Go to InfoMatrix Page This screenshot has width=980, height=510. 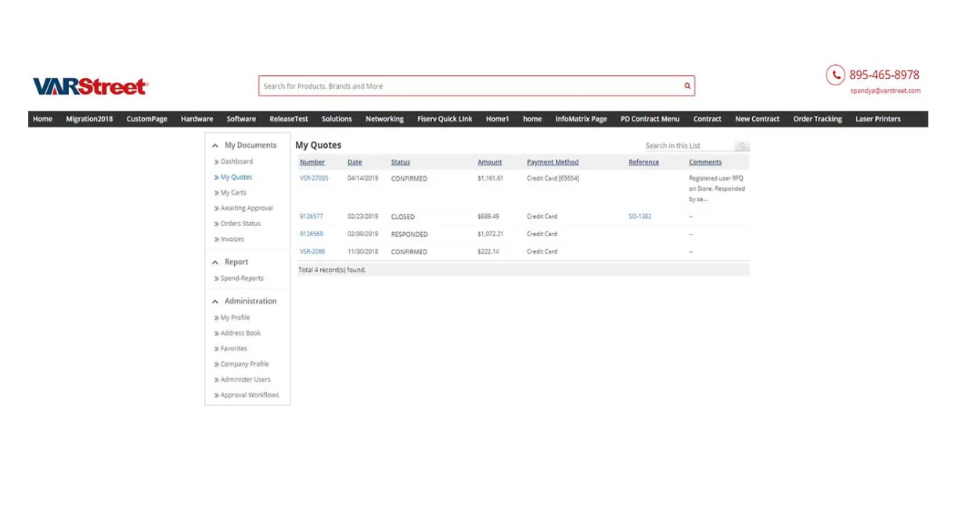click(x=581, y=119)
